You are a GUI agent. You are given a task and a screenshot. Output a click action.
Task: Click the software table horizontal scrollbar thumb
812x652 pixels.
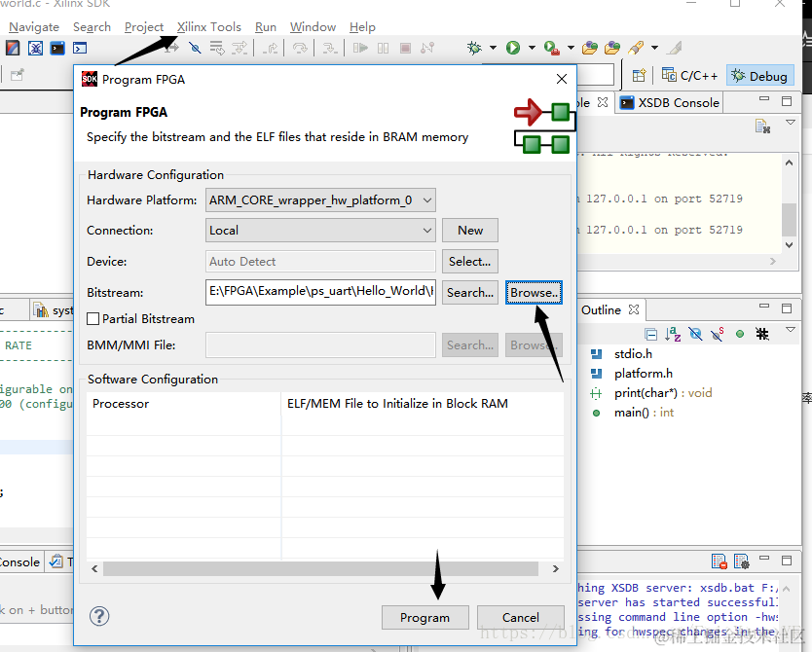coord(320,568)
